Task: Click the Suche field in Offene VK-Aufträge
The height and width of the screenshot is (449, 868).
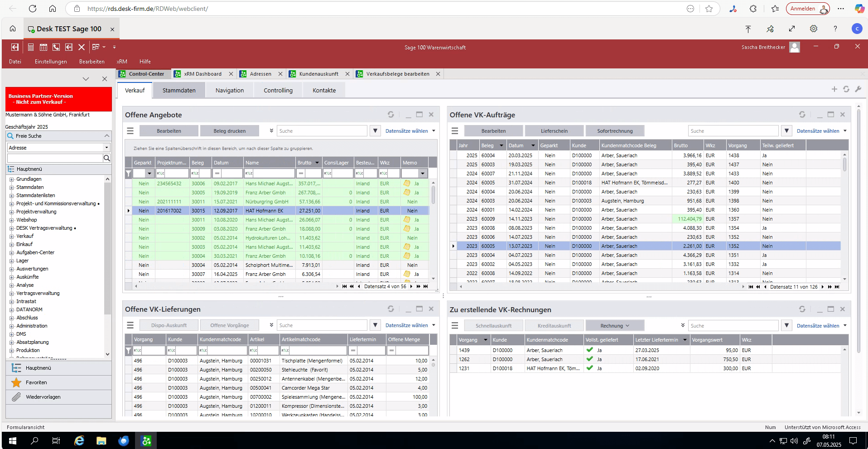Action: pyautogui.click(x=733, y=131)
